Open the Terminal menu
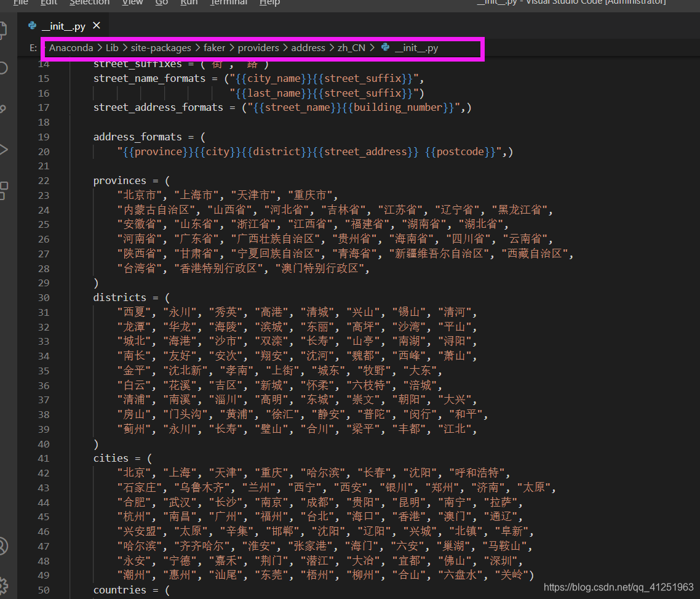The width and height of the screenshot is (700, 599). tap(229, 2)
